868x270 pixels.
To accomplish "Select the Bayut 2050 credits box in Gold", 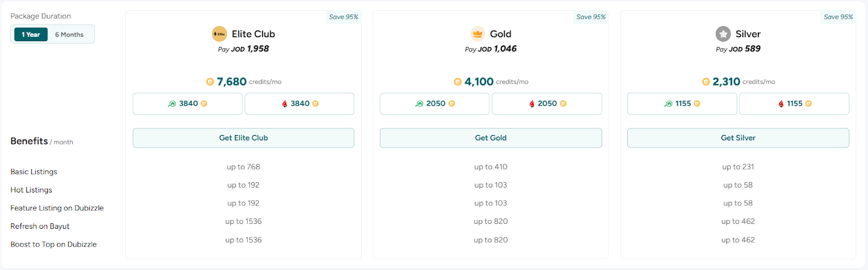I will point(435,104).
